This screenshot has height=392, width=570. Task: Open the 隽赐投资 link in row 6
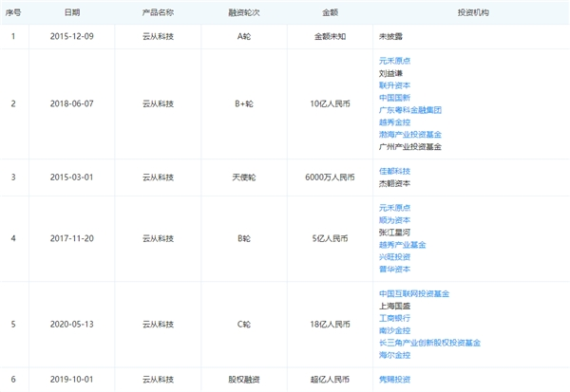click(394, 379)
